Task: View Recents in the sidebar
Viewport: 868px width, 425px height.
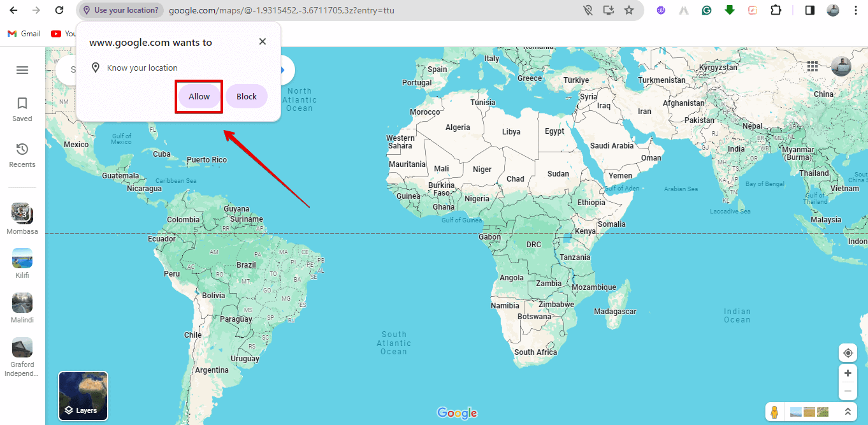Action: (22, 154)
